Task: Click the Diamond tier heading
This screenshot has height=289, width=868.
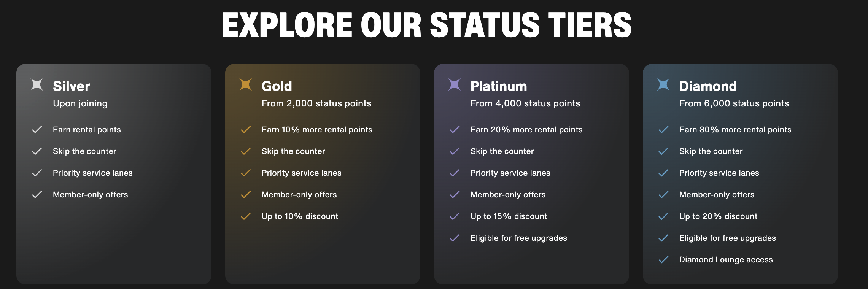Action: (x=708, y=86)
